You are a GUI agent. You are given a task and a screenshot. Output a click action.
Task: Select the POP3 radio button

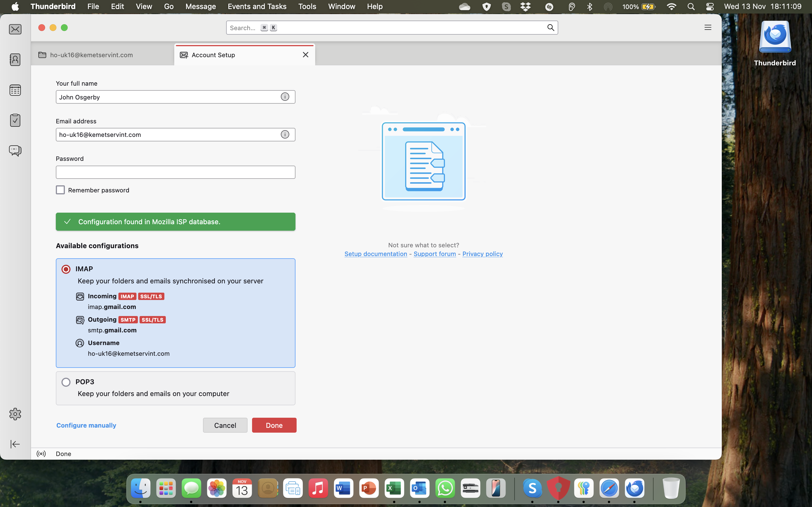click(66, 382)
